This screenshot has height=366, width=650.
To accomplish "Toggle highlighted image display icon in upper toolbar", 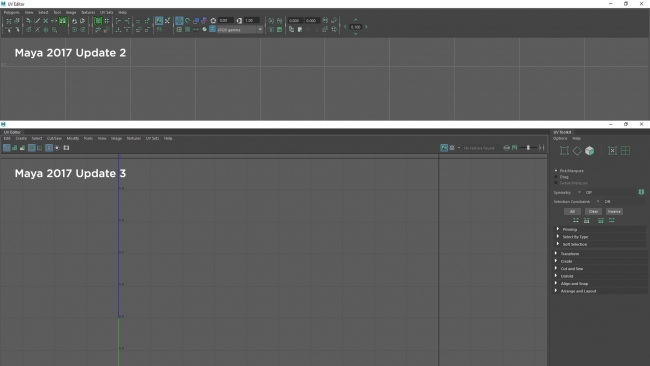I will pos(159,20).
